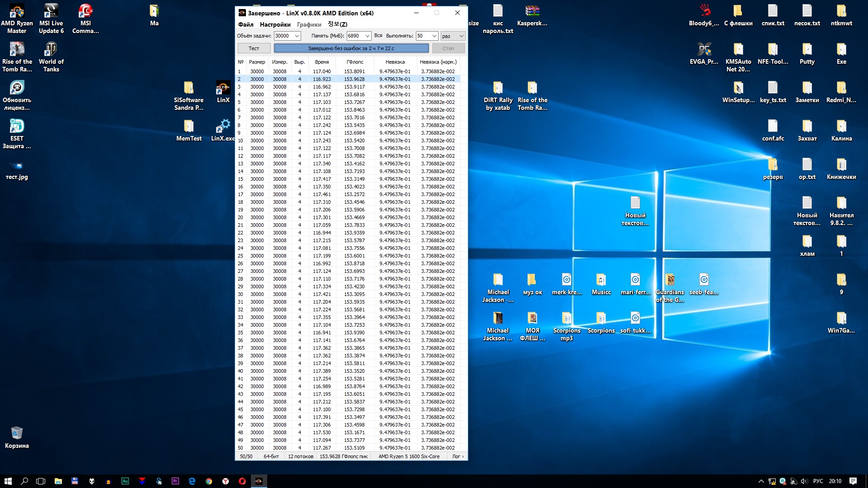This screenshot has height=488, width=868.
Task: Click the completed progress bar
Action: (351, 48)
